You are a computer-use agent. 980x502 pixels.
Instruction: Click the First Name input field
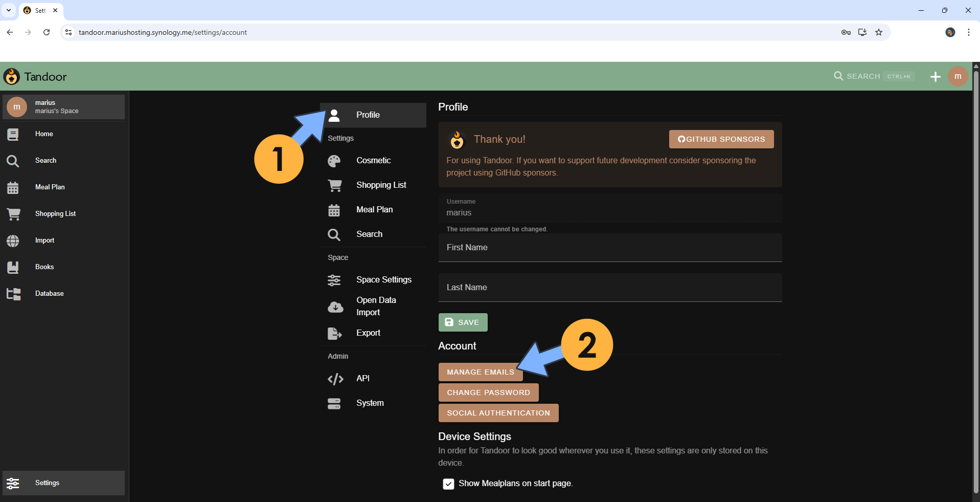tap(609, 248)
